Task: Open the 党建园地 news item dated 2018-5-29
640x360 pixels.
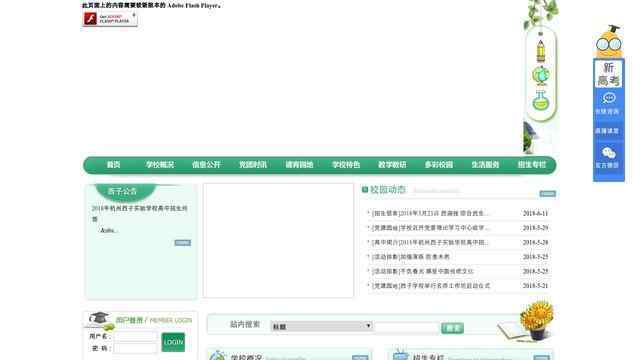Action: (x=430, y=228)
